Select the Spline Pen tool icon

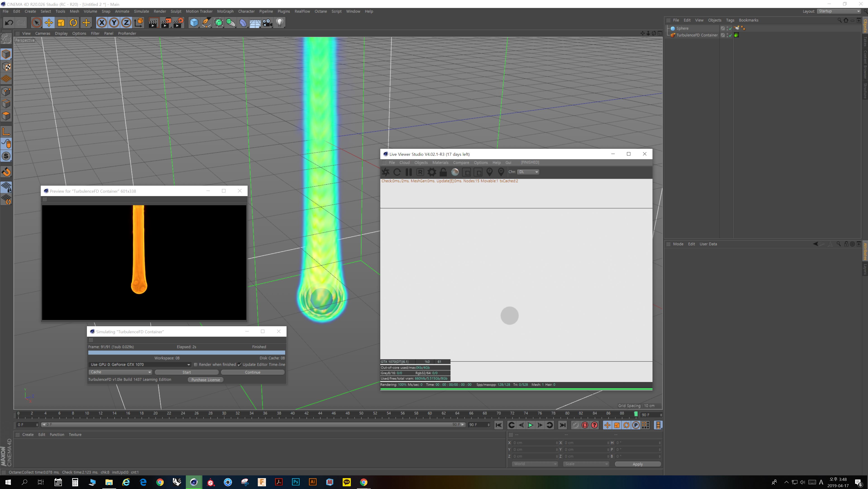[x=206, y=23]
